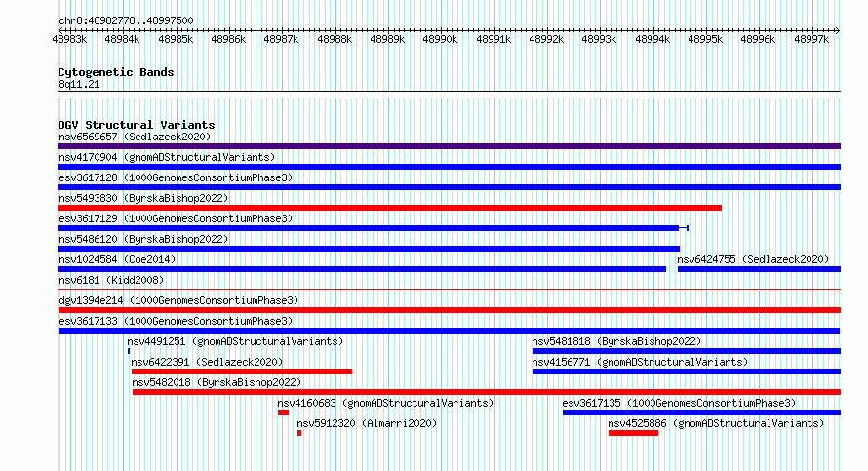The width and height of the screenshot is (868, 471).
Task: Open nsv1024584 (Coe2014) label
Action: [117, 259]
